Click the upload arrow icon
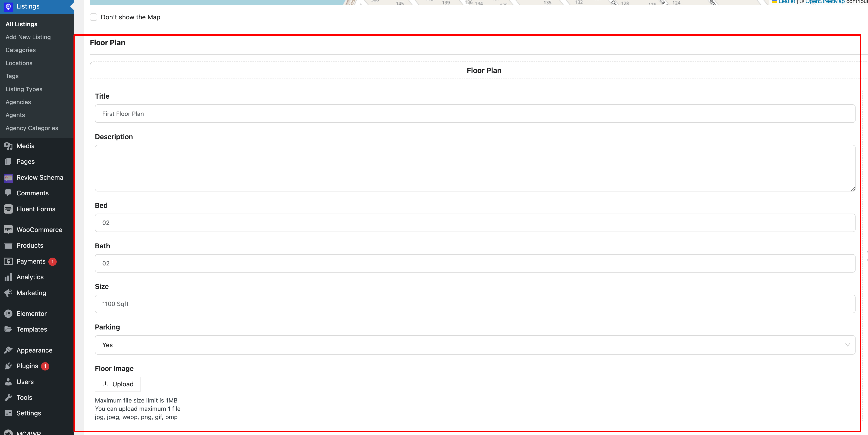 [x=106, y=384]
